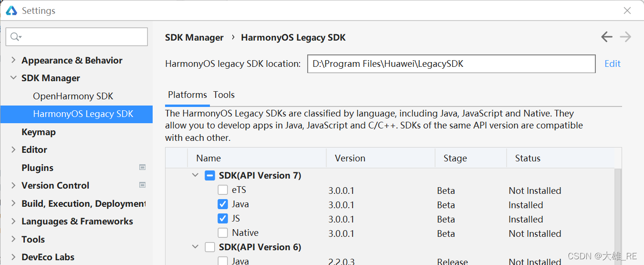Uncheck the JS 3.0.0.1 SDK checkbox
Viewport: 644px width, 265px height.
223,219
